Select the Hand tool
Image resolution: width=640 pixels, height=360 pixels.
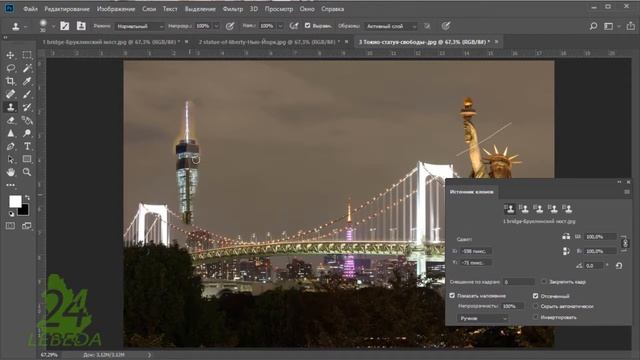(11, 172)
